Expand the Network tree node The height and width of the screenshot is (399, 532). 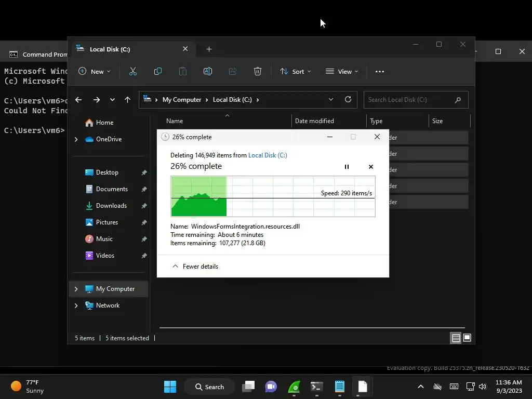point(76,305)
